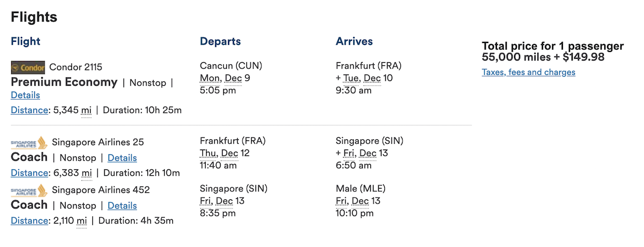The image size is (644, 247).
Task: Click Singapore Airlines logo for flight 452
Action: (29, 190)
